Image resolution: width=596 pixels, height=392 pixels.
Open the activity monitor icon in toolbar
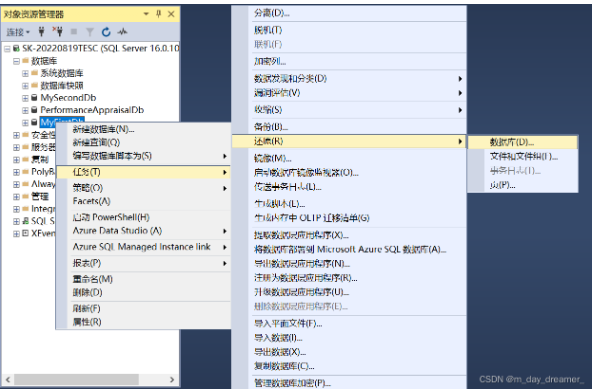[122, 32]
